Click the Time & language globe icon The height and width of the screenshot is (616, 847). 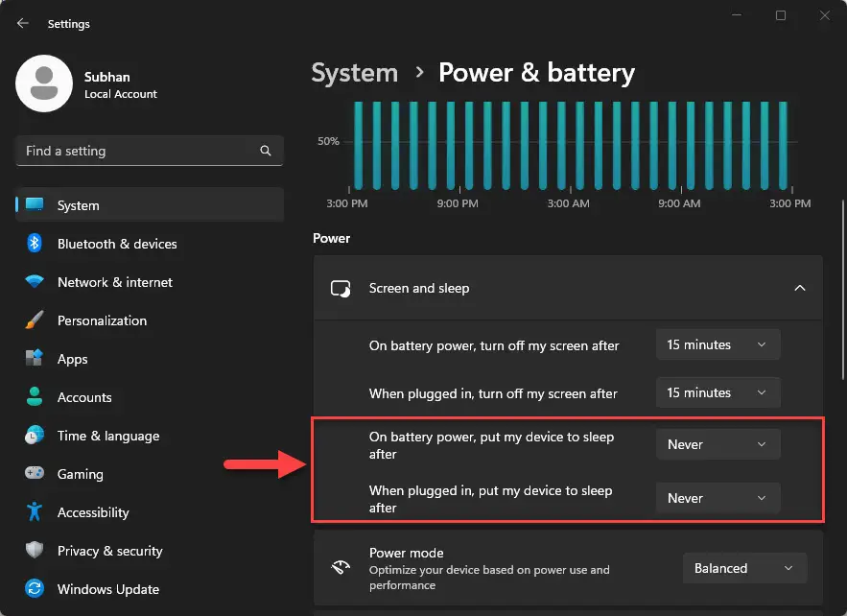(35, 435)
